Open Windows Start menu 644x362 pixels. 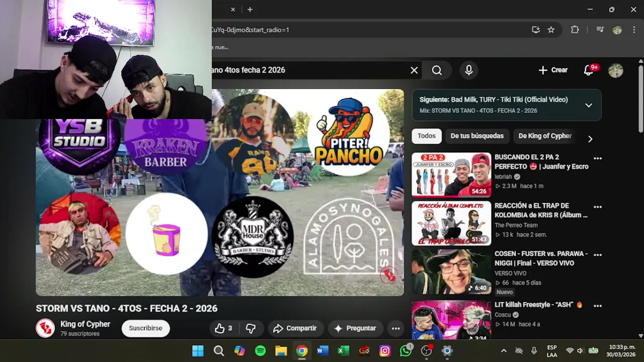pos(198,351)
